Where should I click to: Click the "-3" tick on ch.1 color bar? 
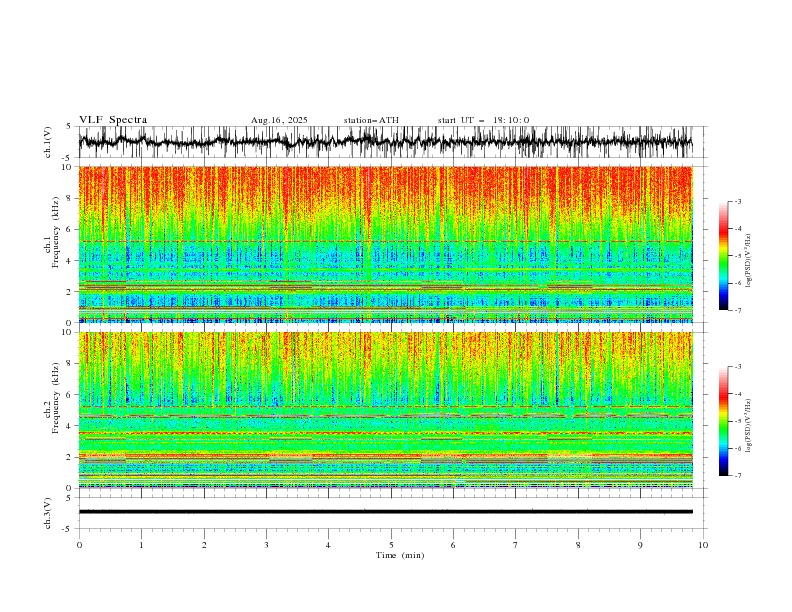click(x=737, y=201)
